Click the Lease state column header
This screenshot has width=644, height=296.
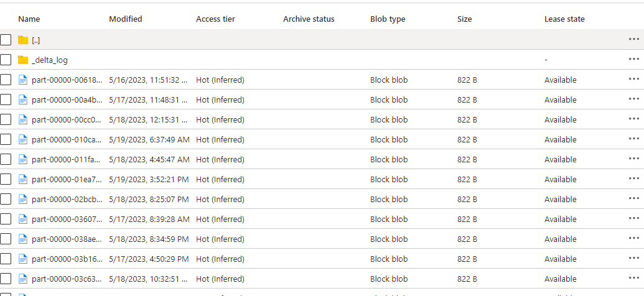564,19
